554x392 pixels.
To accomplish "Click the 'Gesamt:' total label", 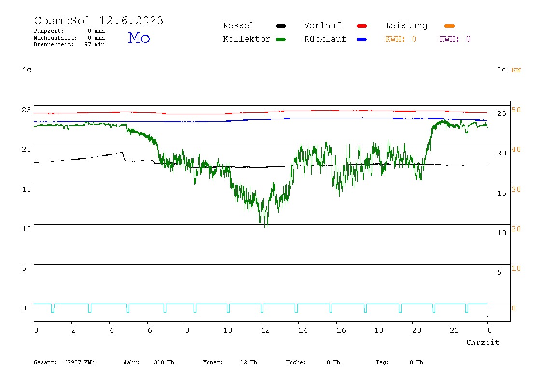I will click(x=45, y=362).
